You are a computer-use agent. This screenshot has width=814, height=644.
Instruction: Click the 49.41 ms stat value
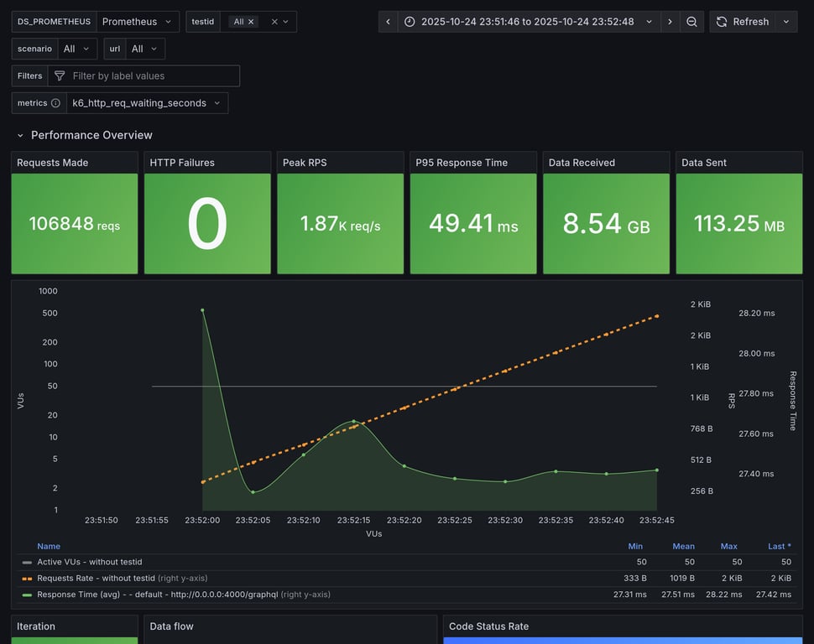pyautogui.click(x=473, y=224)
